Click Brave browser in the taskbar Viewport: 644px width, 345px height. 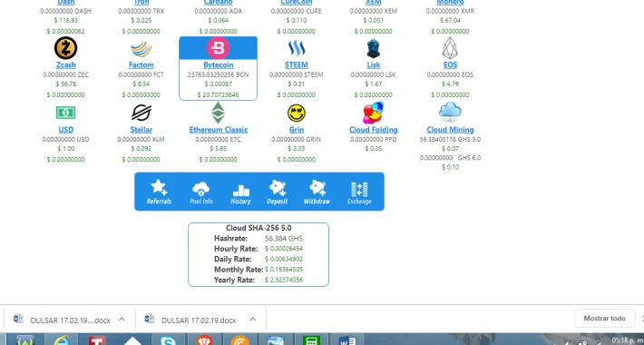204,340
